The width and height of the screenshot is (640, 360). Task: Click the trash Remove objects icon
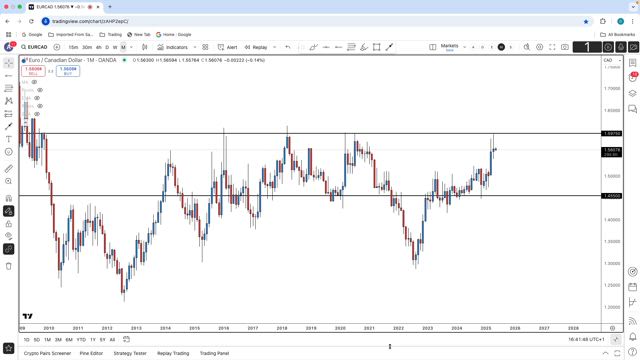coord(9,266)
